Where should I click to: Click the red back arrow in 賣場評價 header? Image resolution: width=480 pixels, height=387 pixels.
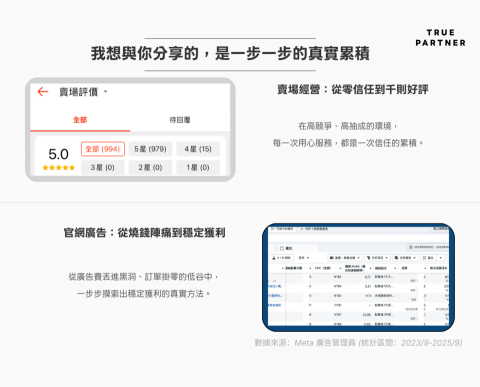tap(43, 91)
